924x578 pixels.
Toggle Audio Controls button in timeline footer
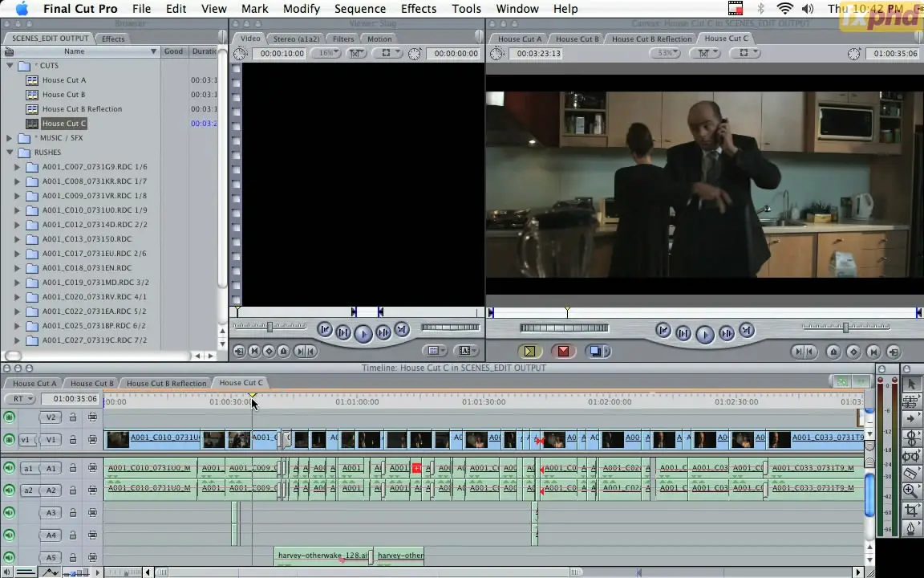pyautogui.click(x=6, y=572)
